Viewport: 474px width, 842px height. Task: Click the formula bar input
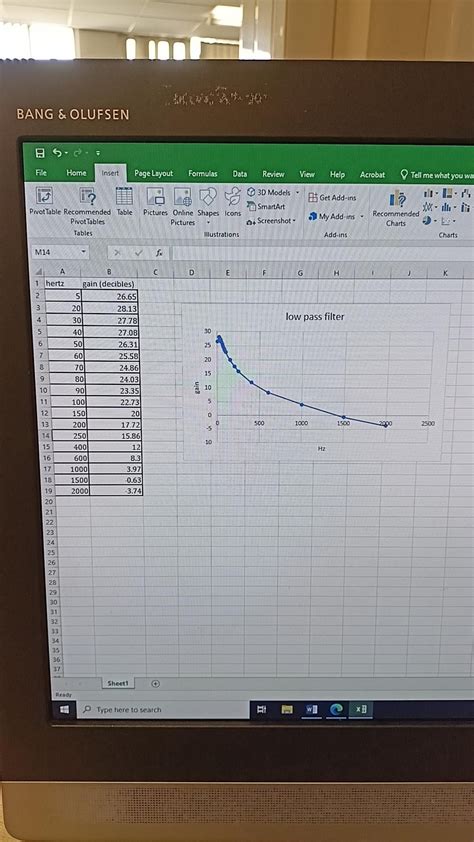(322, 252)
